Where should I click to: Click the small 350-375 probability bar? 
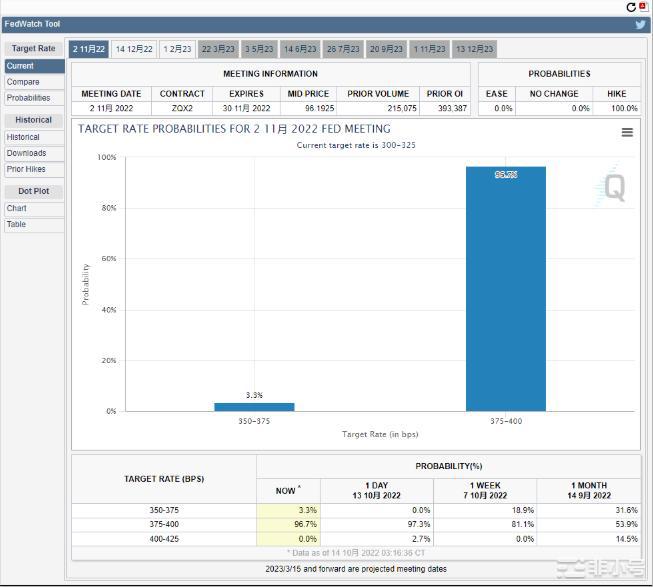tap(254, 406)
